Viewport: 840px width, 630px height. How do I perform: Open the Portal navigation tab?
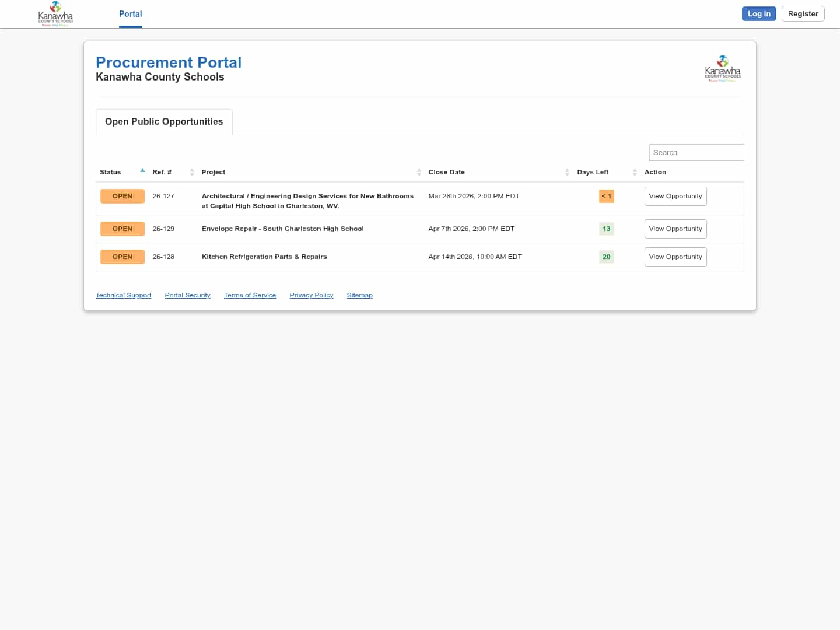point(131,14)
